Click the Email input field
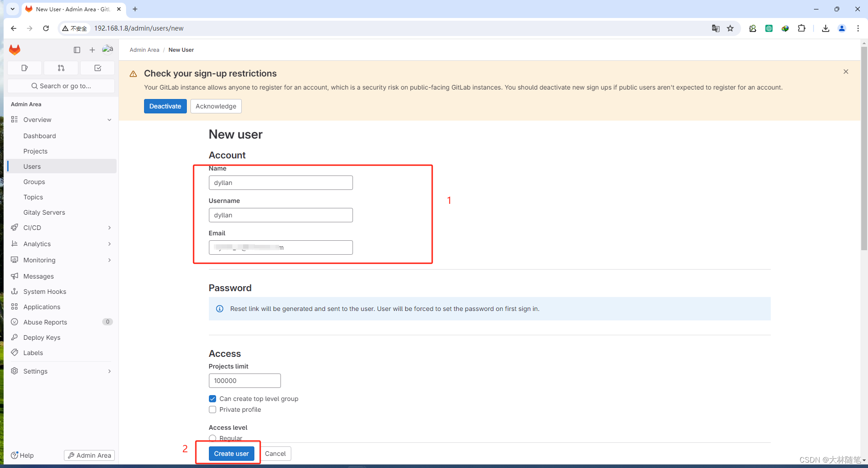Screen dimensions: 868x468 (x=280, y=247)
